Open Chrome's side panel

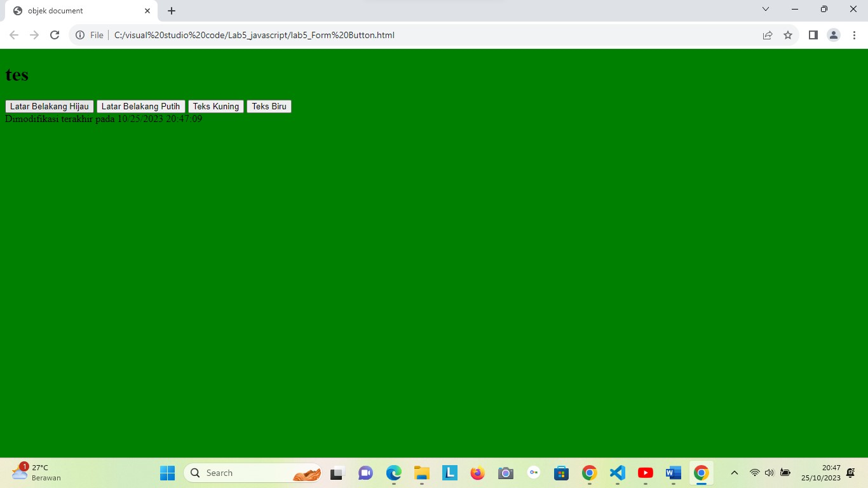tap(813, 35)
